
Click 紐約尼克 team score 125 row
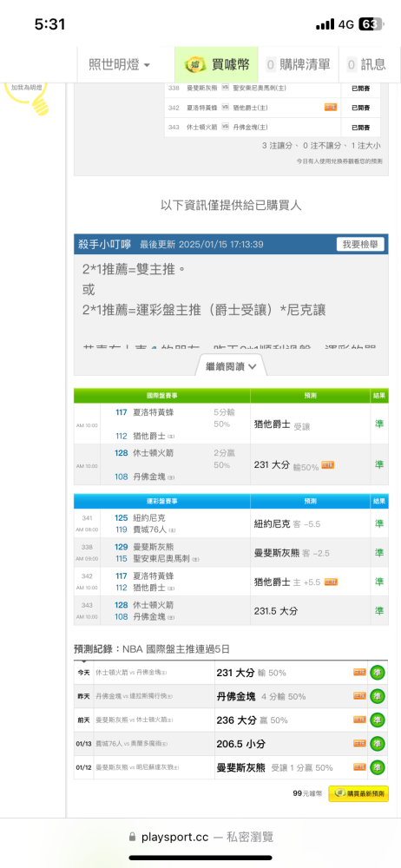[x=140, y=518]
